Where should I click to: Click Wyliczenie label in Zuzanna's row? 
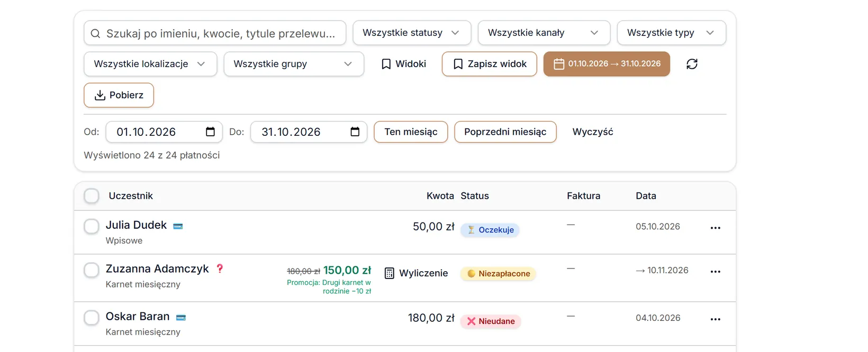click(x=423, y=273)
